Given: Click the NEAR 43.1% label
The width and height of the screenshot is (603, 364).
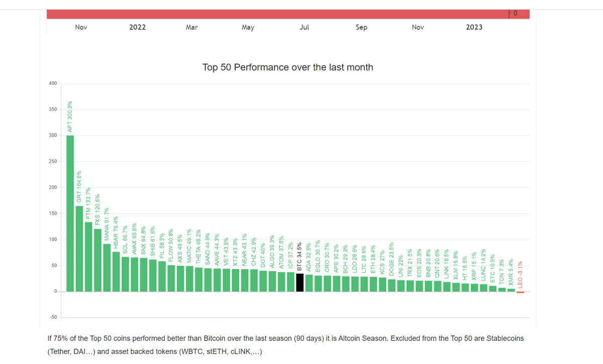Looking at the screenshot, I should point(245,250).
